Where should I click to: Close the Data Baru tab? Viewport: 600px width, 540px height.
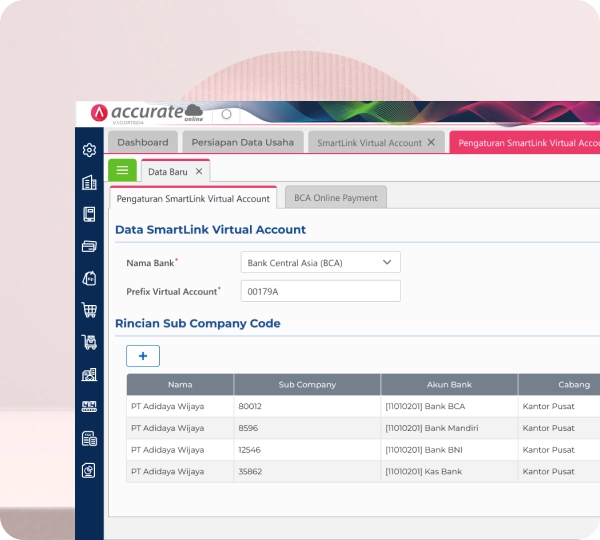pos(199,171)
